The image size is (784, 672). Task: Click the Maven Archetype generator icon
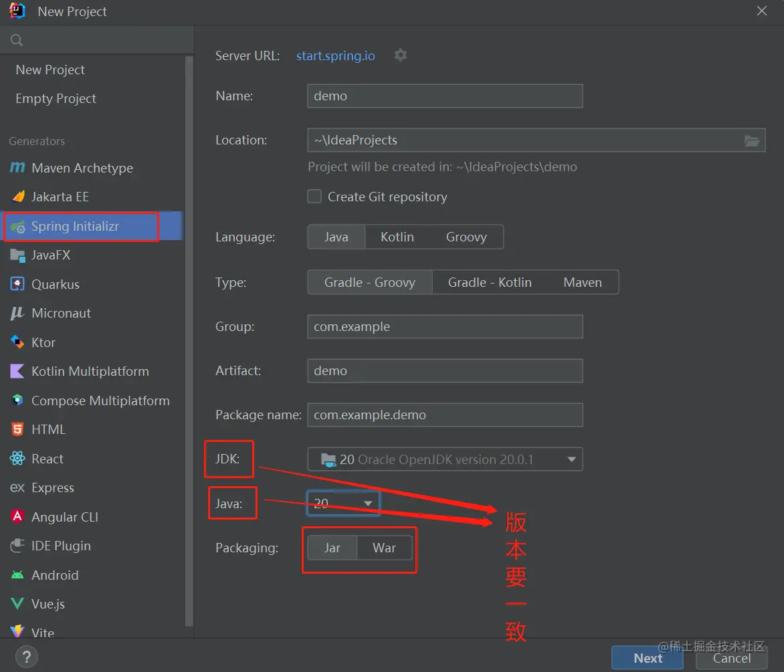[17, 168]
